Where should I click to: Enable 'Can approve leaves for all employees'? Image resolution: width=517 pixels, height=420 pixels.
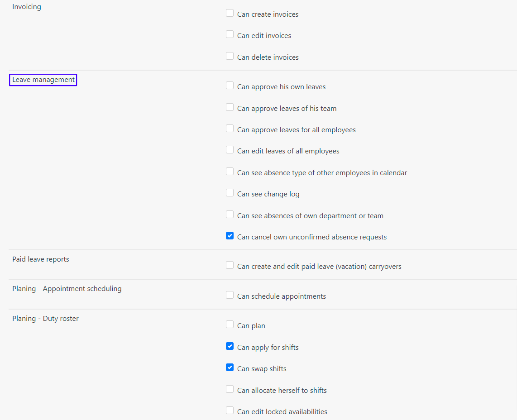230,129
